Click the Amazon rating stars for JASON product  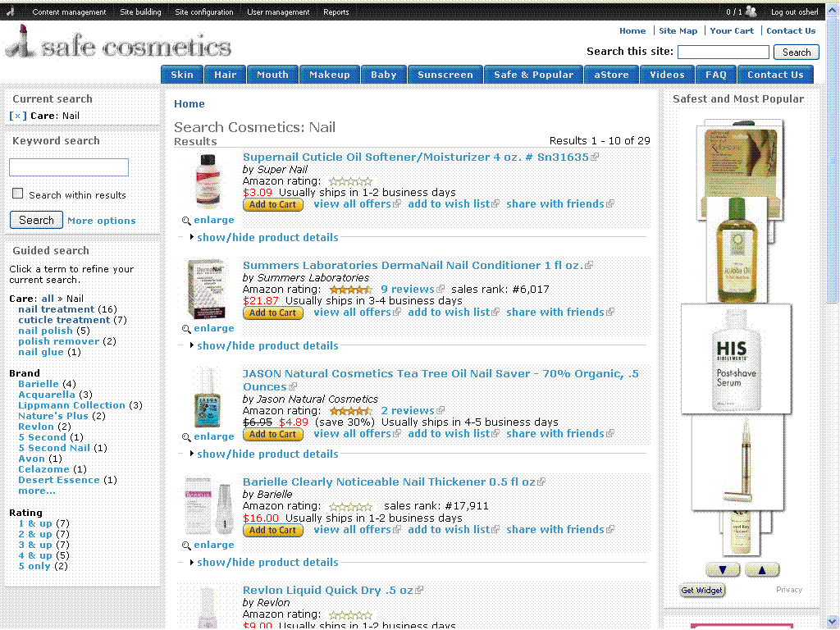click(x=350, y=412)
